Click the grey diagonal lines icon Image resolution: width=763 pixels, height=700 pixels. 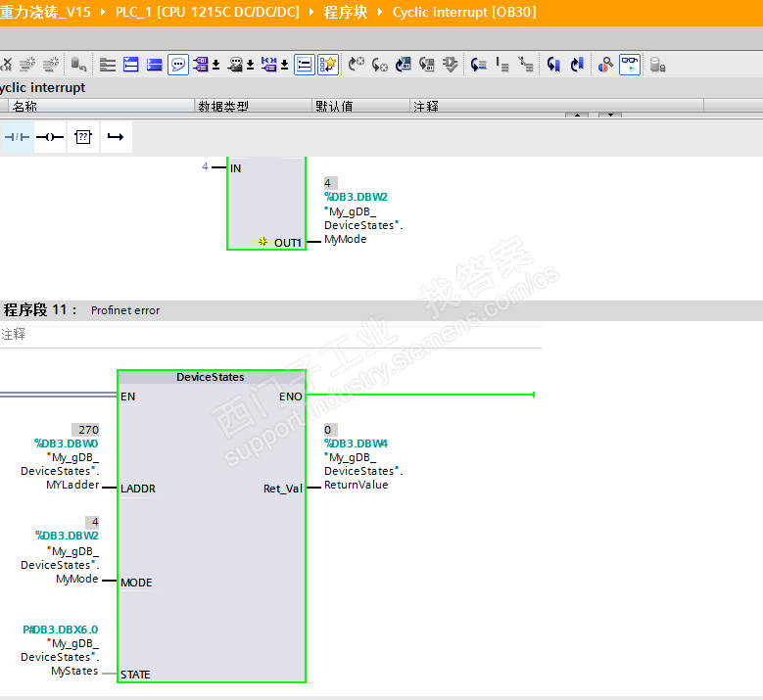[526, 65]
